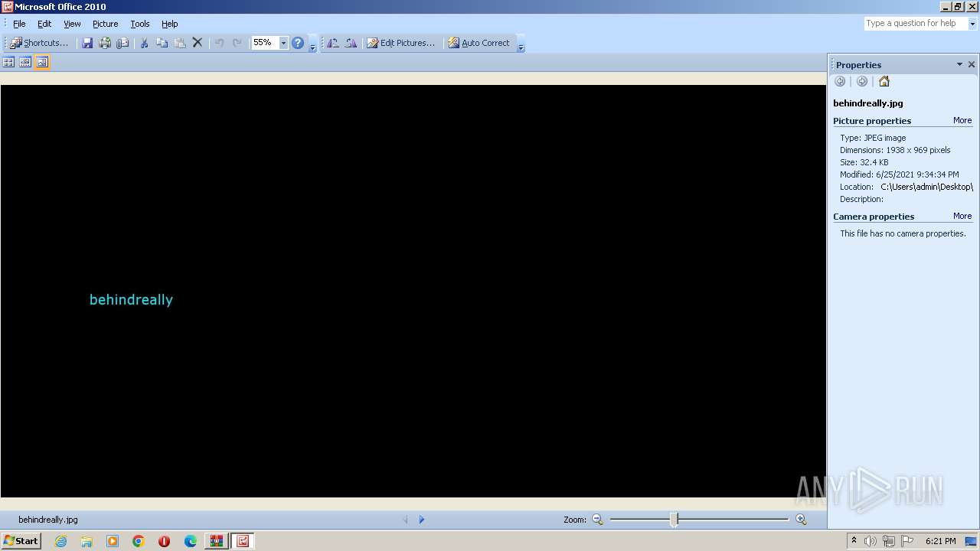Image resolution: width=980 pixels, height=551 pixels.
Task: Launch Opera browser from taskbar
Action: pyautogui.click(x=164, y=541)
